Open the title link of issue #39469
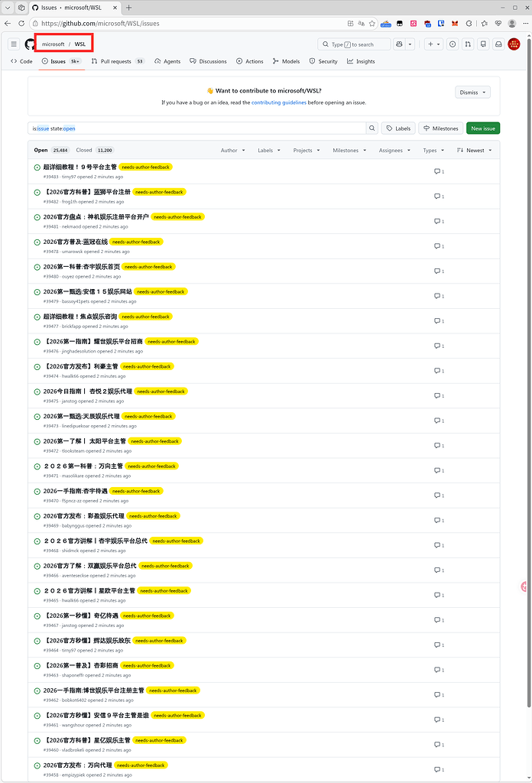The width and height of the screenshot is (532, 783). 84,516
